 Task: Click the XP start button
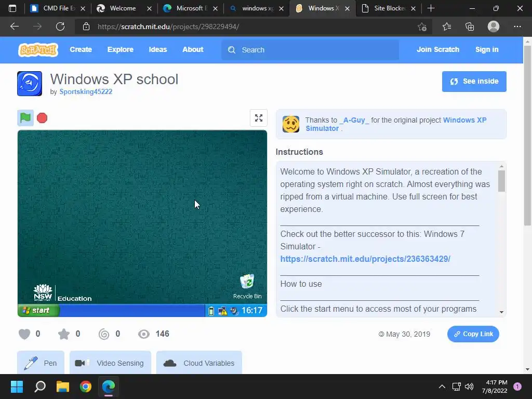[x=38, y=311]
